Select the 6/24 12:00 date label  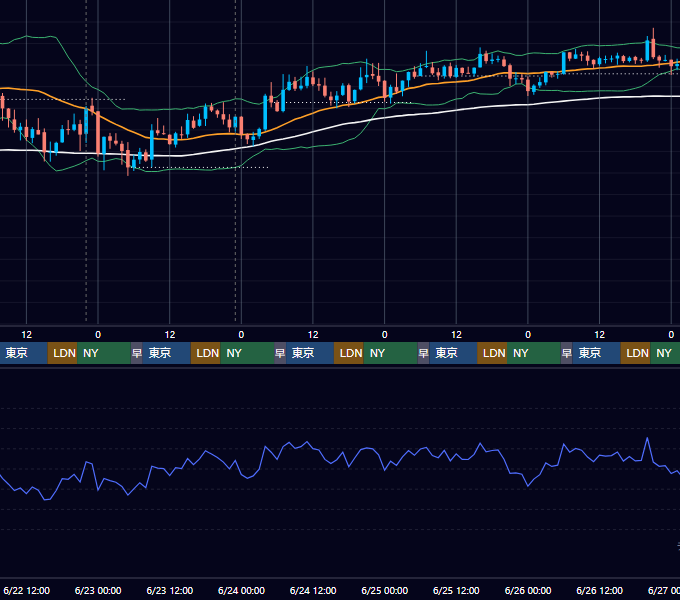(313, 590)
